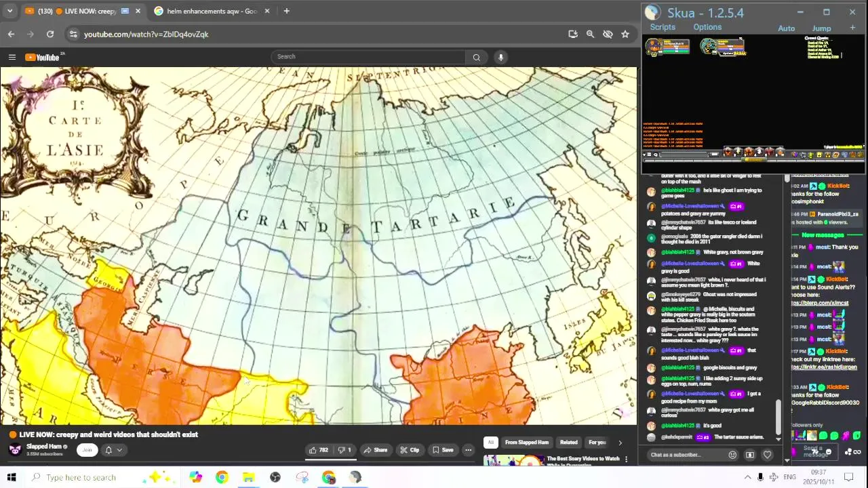Open options for Best Scary Videos recommendation
Image resolution: width=868 pixels, height=488 pixels.
(x=626, y=460)
